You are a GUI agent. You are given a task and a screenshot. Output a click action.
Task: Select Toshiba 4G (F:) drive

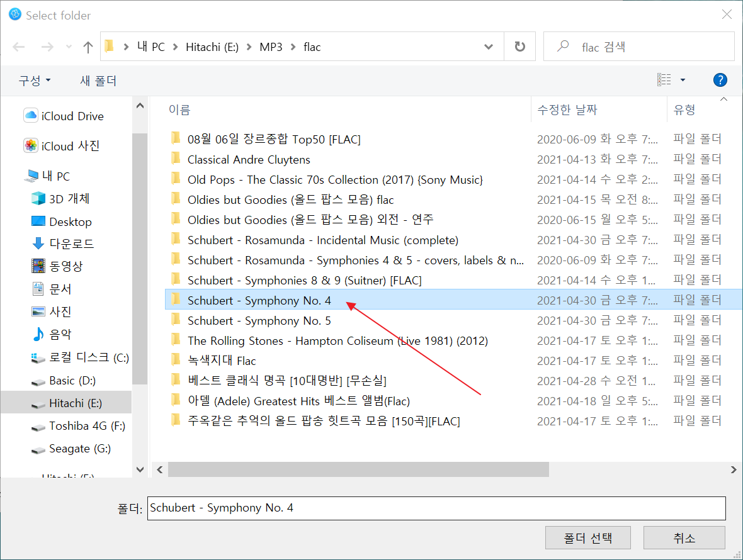(78, 426)
